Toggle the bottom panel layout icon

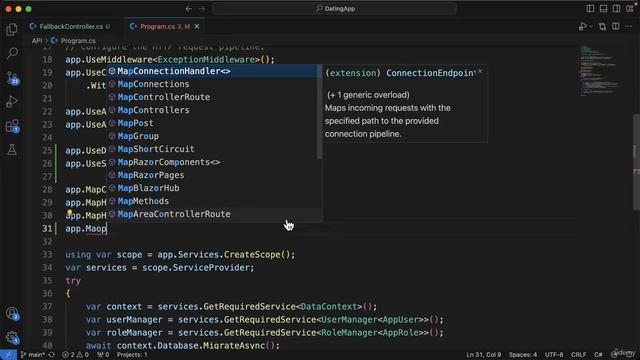pyautogui.click(x=603, y=9)
